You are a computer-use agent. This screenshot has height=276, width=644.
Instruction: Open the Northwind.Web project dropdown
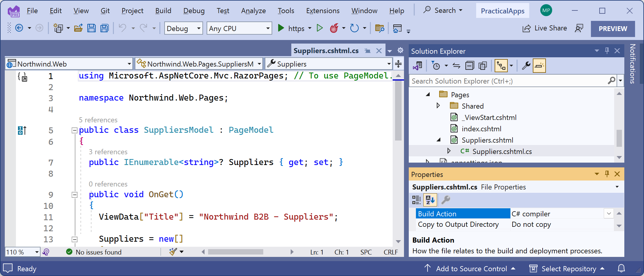pos(69,64)
